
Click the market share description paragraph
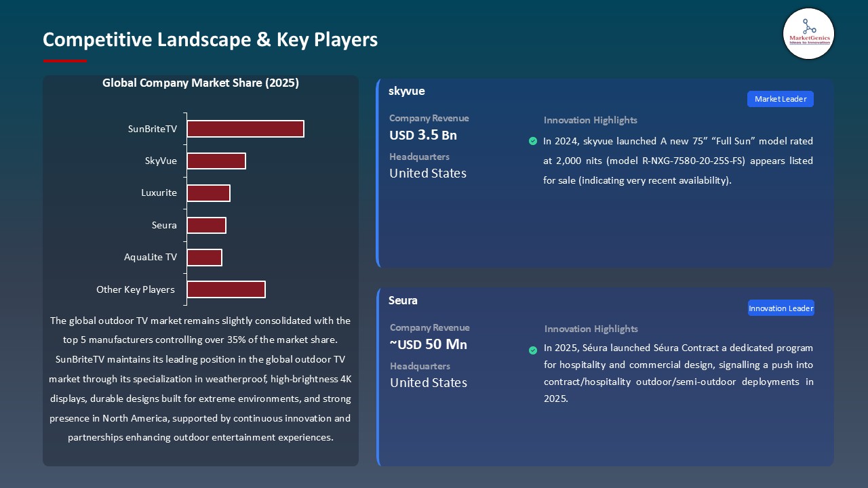coord(201,379)
